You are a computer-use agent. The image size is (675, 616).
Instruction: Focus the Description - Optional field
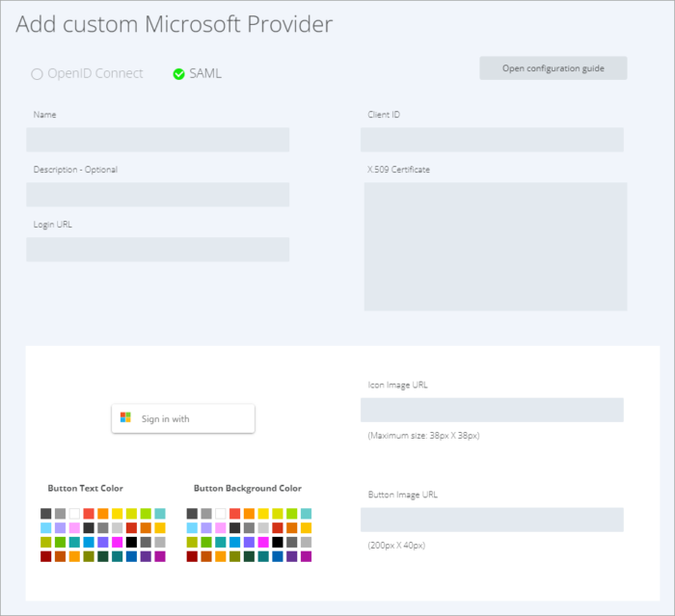(x=157, y=195)
